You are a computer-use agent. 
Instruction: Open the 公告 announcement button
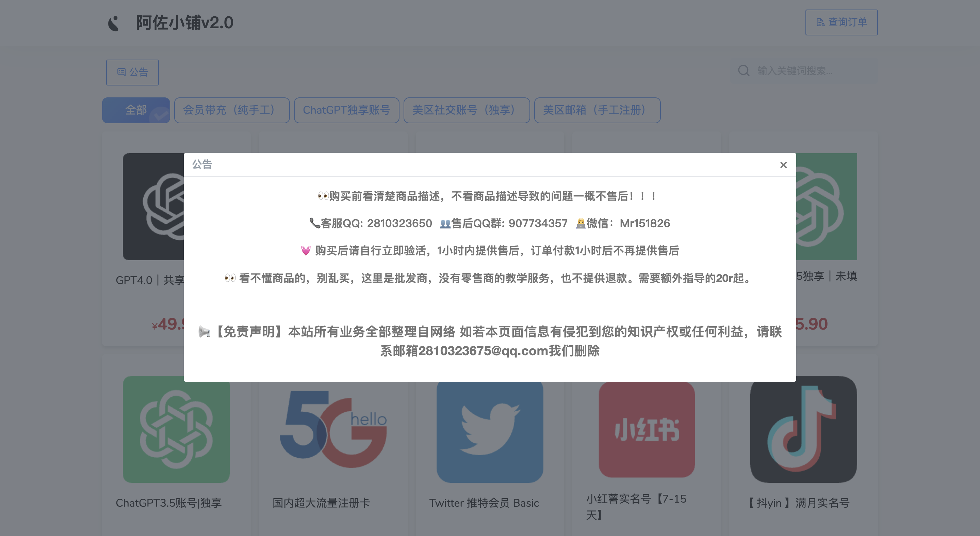pyautogui.click(x=132, y=72)
